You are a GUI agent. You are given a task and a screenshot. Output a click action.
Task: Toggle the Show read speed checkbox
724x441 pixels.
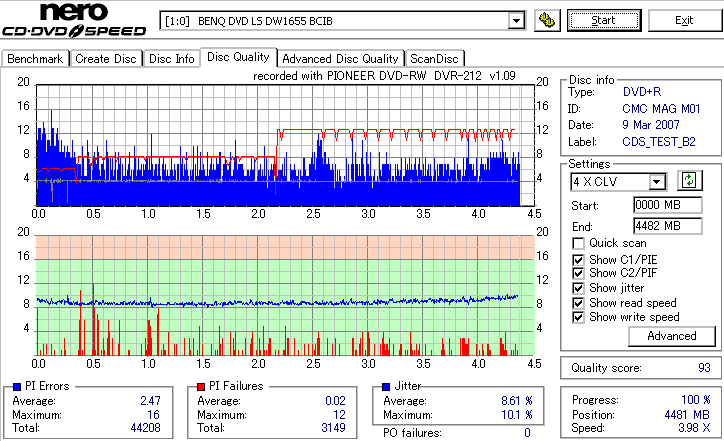(578, 303)
